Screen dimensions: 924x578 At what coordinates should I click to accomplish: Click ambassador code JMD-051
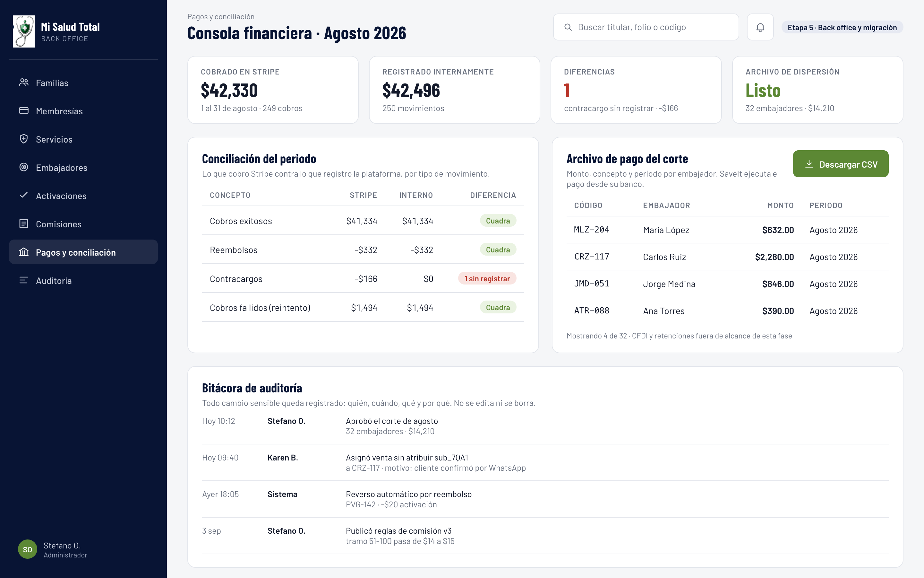coord(592,284)
